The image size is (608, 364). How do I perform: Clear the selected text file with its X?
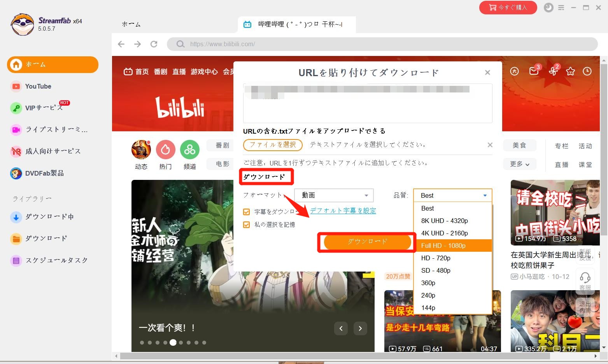[490, 145]
